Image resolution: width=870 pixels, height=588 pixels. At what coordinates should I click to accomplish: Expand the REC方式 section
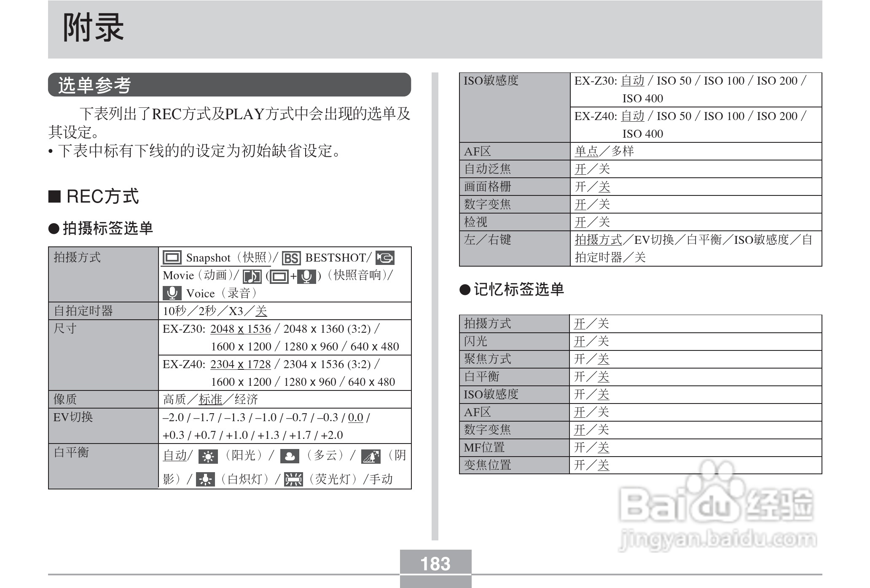100,195
